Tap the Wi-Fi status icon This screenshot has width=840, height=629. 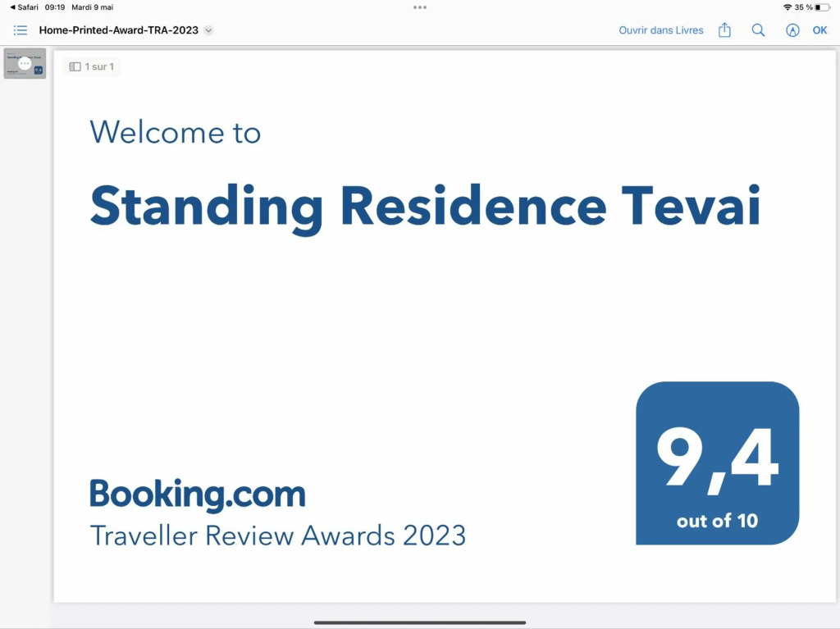pyautogui.click(x=787, y=7)
